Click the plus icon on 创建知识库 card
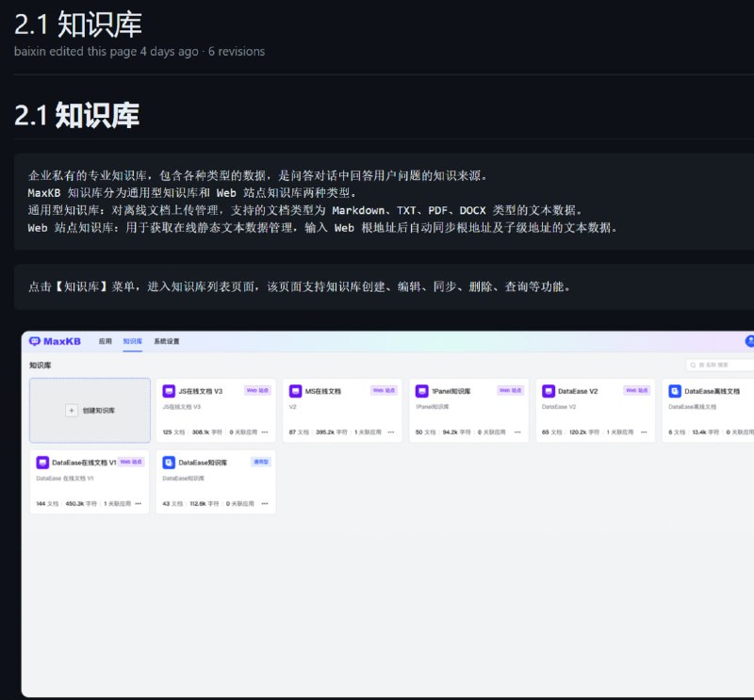Viewport: 754px width, 700px height. (x=71, y=411)
